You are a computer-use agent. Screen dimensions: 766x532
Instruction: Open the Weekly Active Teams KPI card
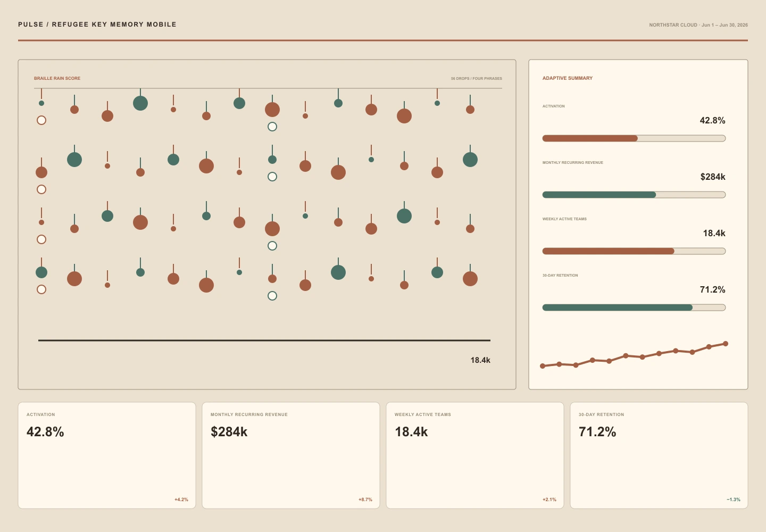[x=475, y=455]
